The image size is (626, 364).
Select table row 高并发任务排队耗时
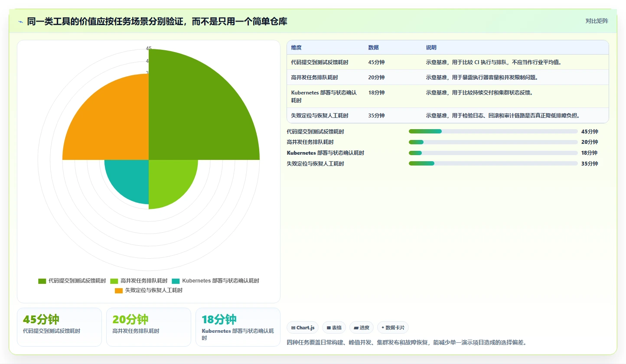tap(448, 77)
